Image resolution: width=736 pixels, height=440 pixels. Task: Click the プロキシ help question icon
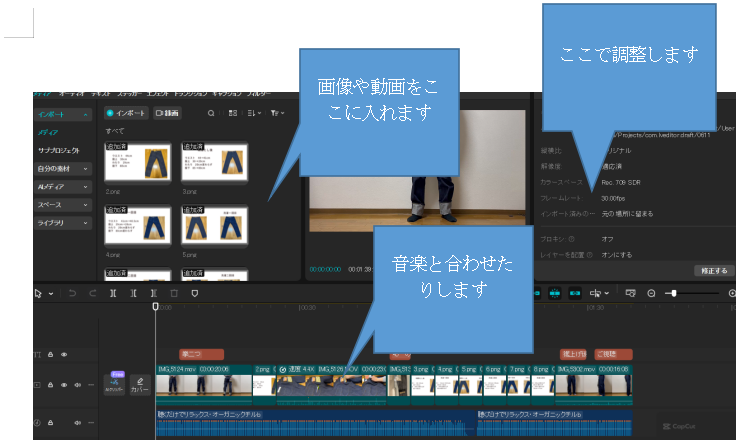coord(572,239)
